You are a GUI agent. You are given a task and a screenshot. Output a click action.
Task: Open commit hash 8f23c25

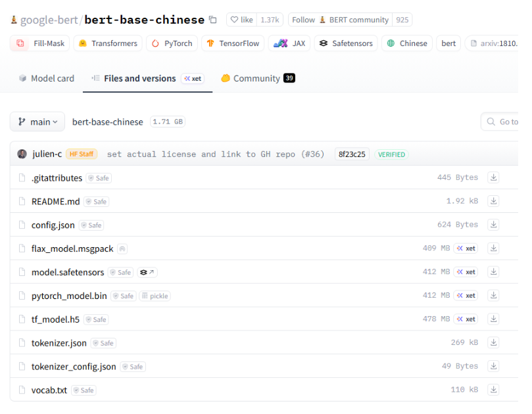[352, 154]
